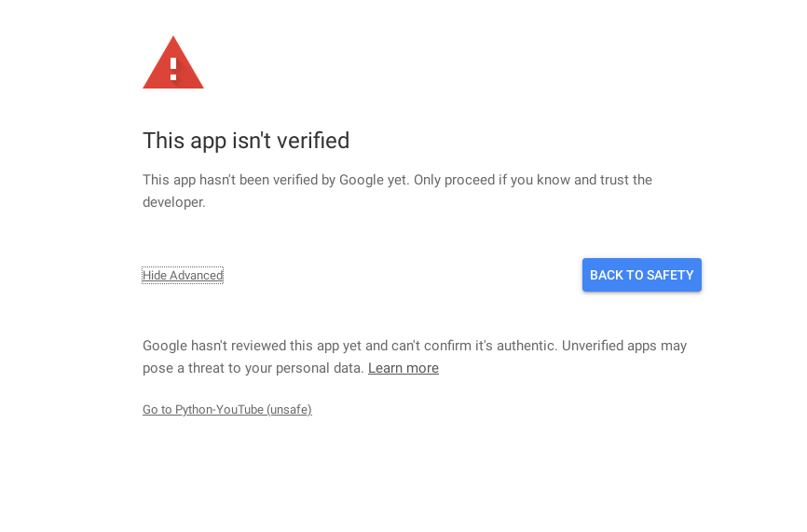807x532 pixels.
Task: Click the alert icon above the heading
Action: click(173, 62)
